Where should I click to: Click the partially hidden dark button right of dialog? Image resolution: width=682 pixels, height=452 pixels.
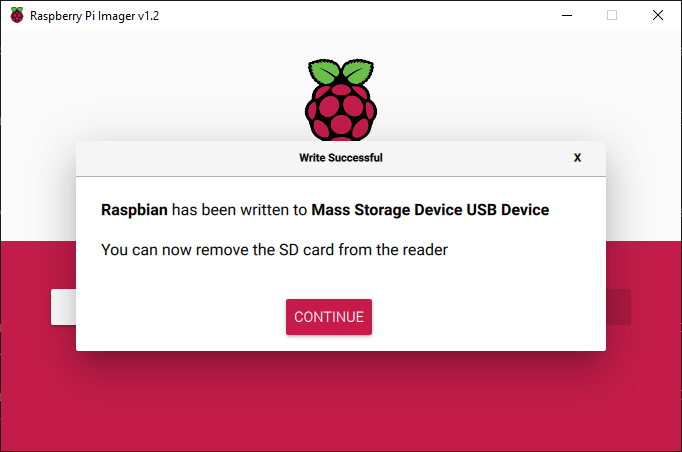tap(618, 307)
